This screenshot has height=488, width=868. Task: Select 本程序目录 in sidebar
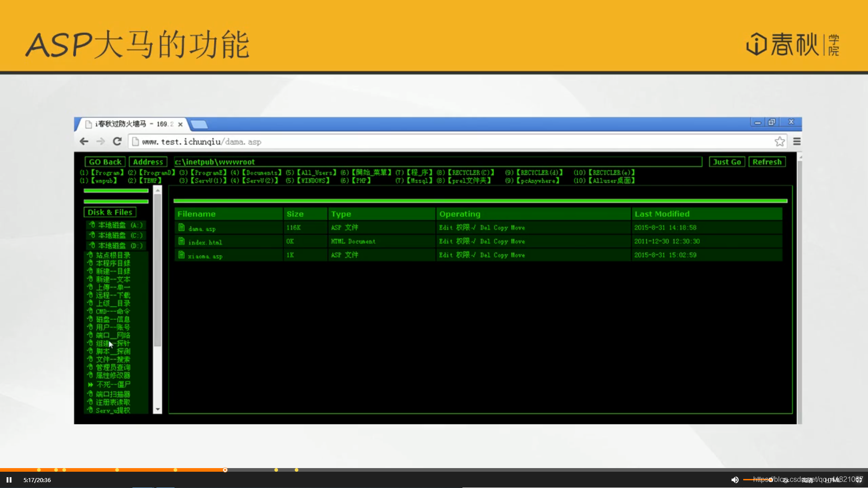[x=113, y=263]
